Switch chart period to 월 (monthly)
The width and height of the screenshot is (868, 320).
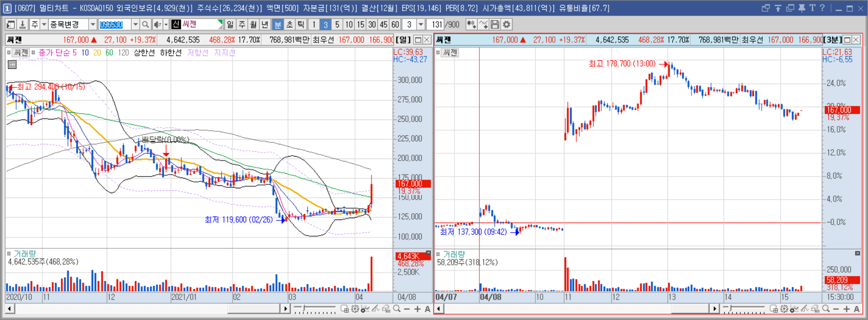coord(254,24)
